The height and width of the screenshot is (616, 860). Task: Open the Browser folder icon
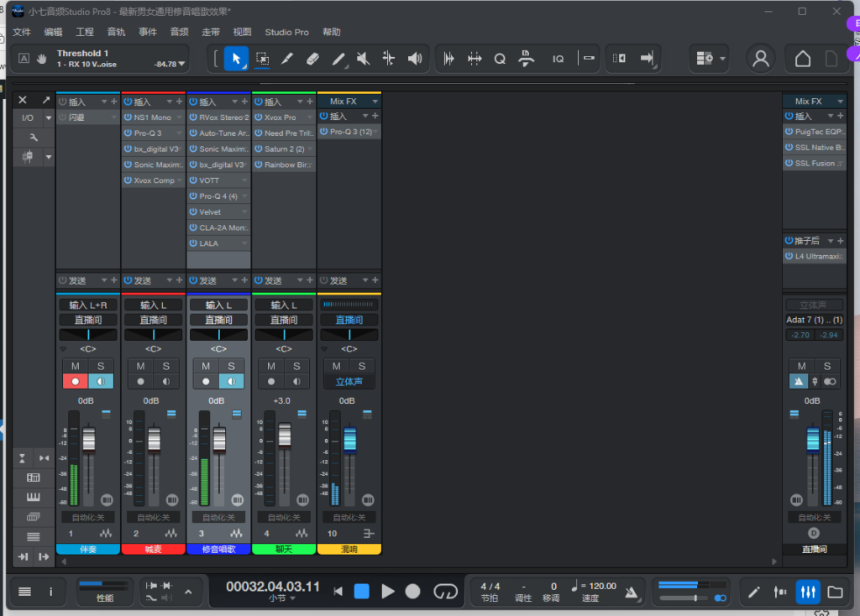[835, 592]
